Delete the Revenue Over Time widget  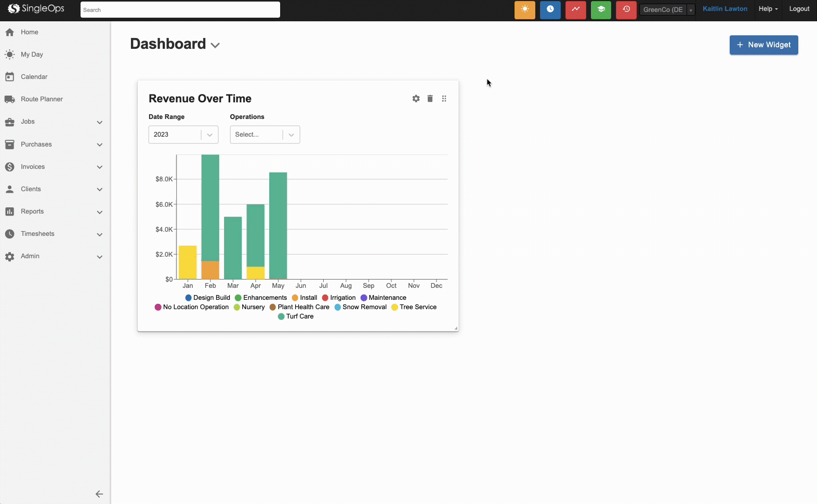coord(430,99)
